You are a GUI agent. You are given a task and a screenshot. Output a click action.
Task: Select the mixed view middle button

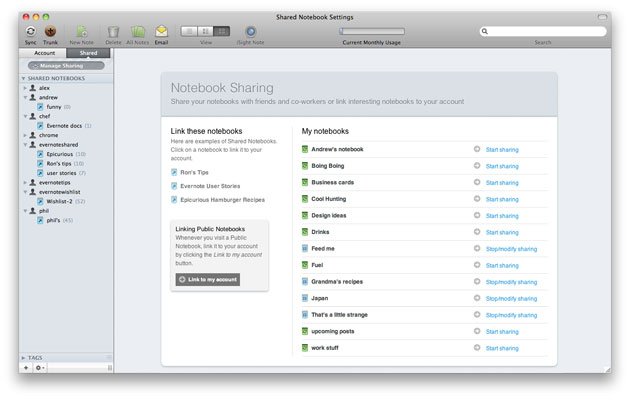205,31
